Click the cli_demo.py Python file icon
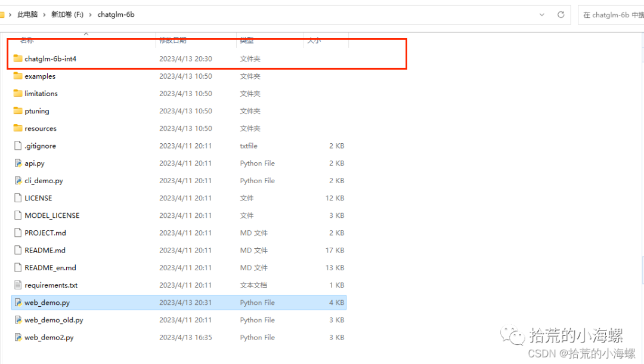Image resolution: width=644 pixels, height=364 pixels. [18, 180]
